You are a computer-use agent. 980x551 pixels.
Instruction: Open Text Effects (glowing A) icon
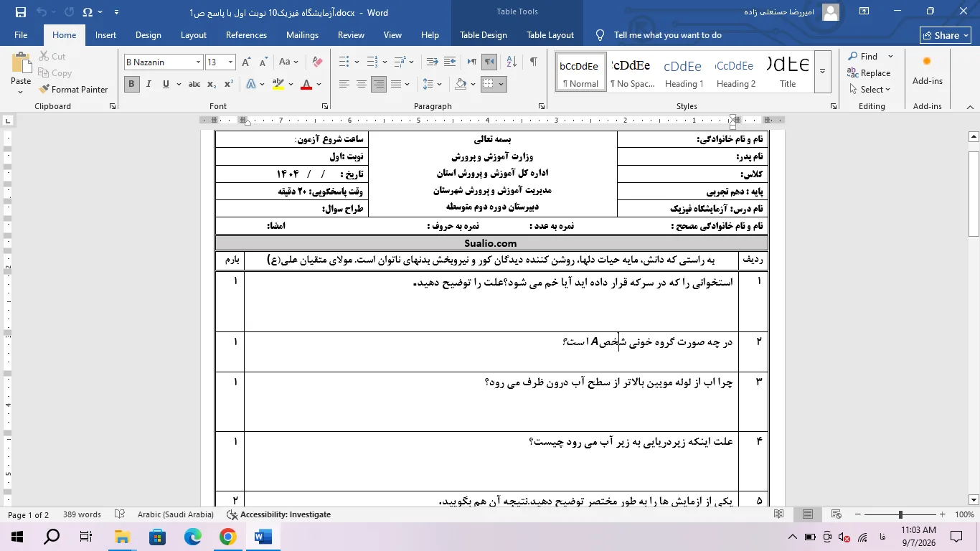(x=251, y=85)
